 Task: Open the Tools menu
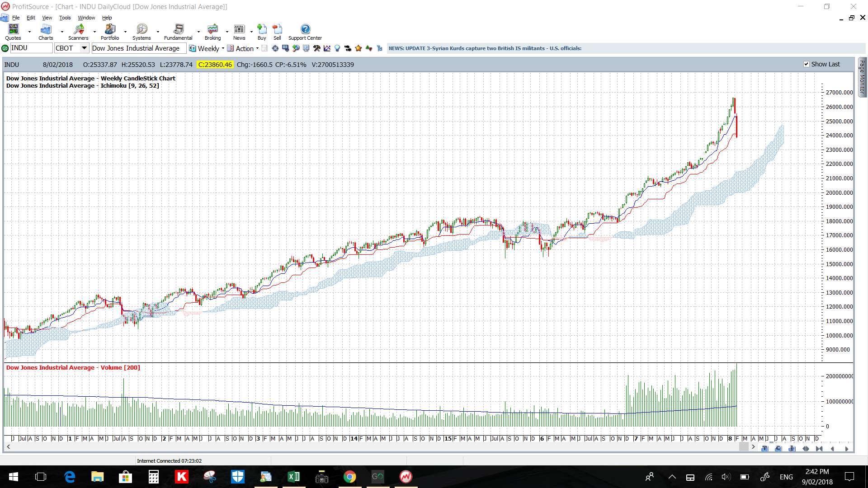65,18
